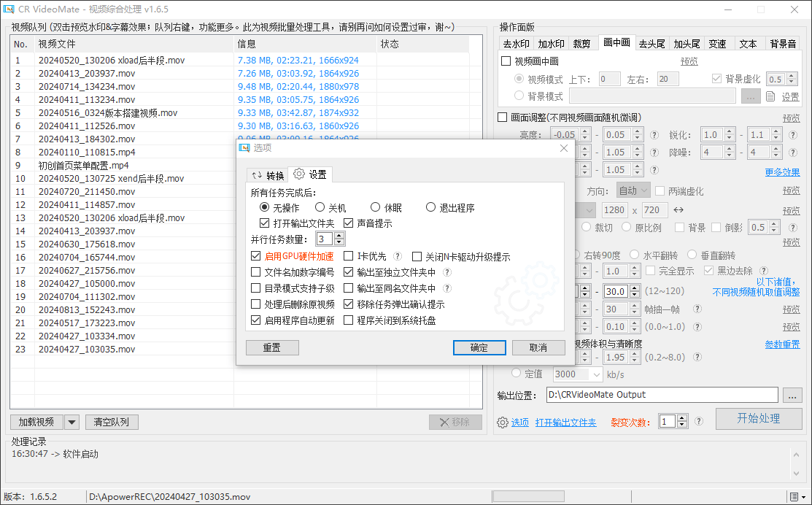Click help icon next to 输出至独立文件夹中
The height and width of the screenshot is (505, 812).
click(447, 271)
